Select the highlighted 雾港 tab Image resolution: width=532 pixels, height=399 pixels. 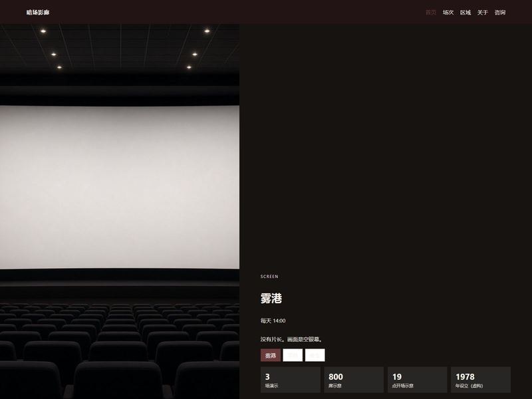pyautogui.click(x=271, y=355)
